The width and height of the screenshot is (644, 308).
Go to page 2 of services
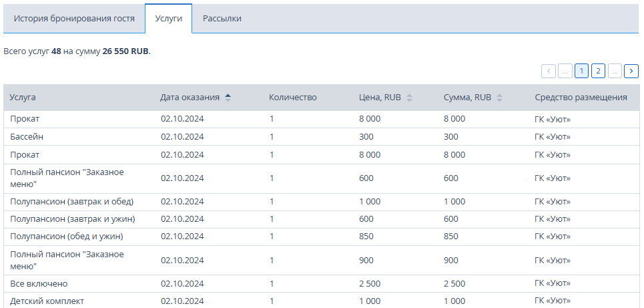598,71
